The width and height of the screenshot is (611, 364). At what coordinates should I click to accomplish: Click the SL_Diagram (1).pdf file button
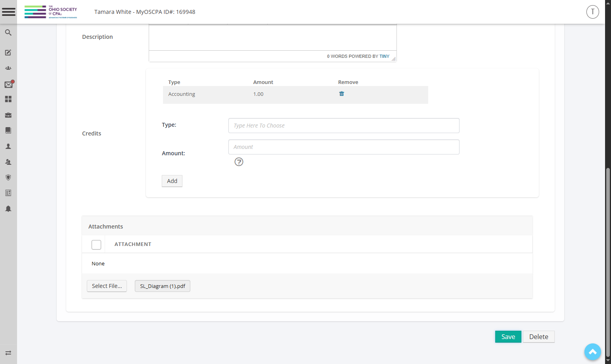[x=163, y=286]
